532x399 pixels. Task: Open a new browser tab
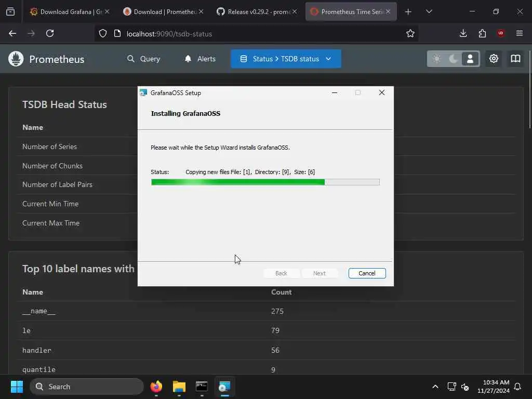pos(408,11)
